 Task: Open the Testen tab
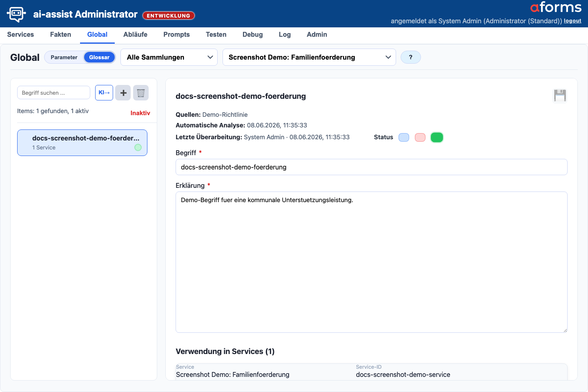(x=216, y=35)
